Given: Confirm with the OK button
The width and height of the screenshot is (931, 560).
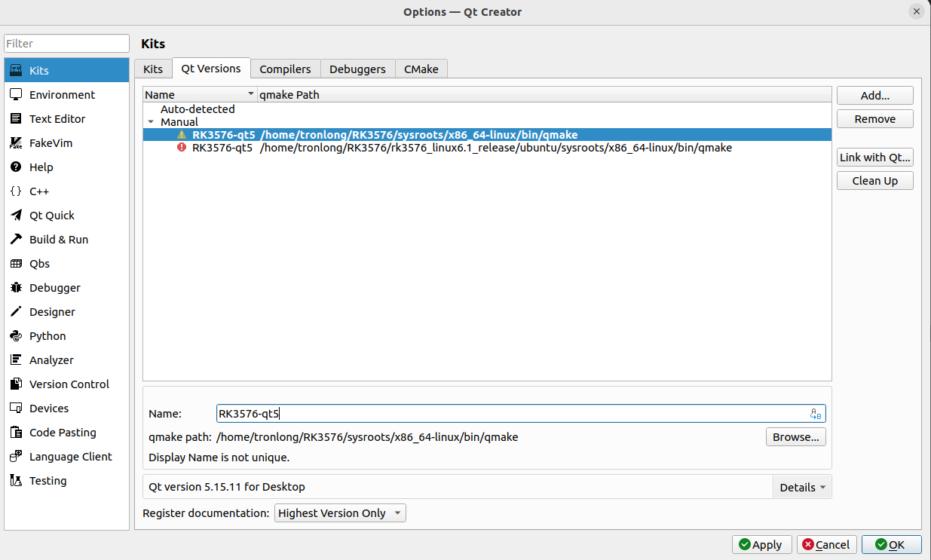Looking at the screenshot, I should [x=891, y=544].
